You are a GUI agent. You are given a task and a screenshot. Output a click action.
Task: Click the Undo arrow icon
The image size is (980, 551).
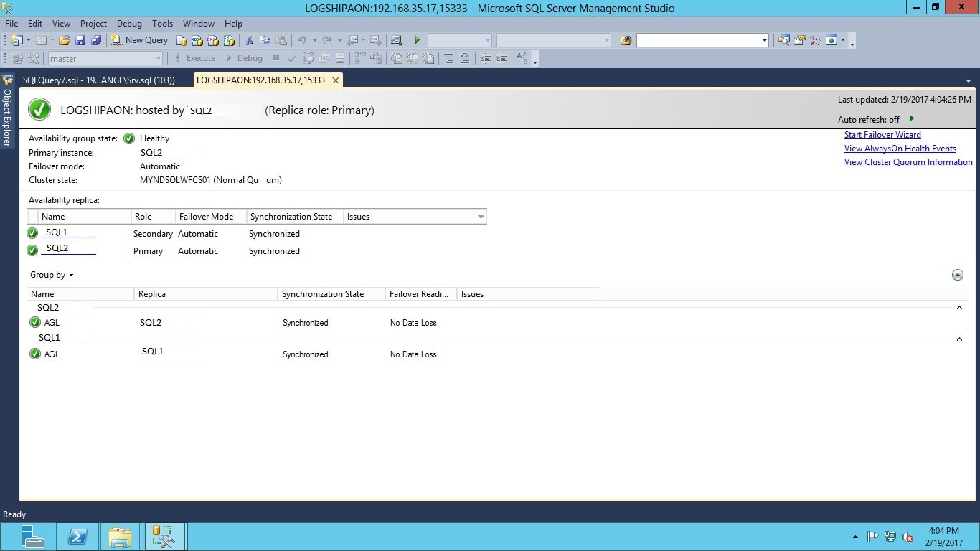(x=302, y=40)
